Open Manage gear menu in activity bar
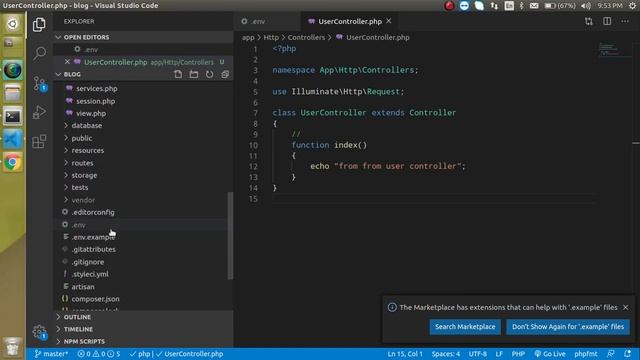 coord(39,332)
